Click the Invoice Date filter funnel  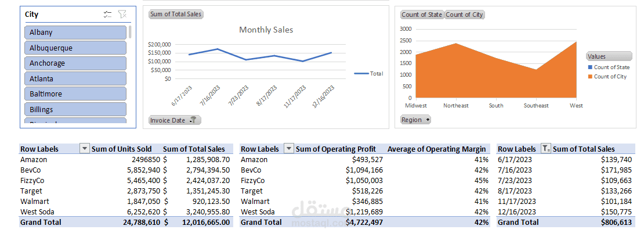193,120
